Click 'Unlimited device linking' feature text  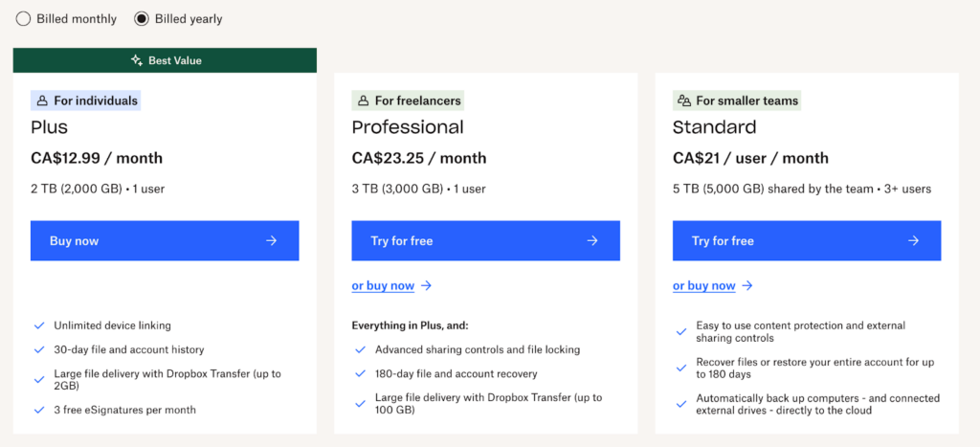113,325
